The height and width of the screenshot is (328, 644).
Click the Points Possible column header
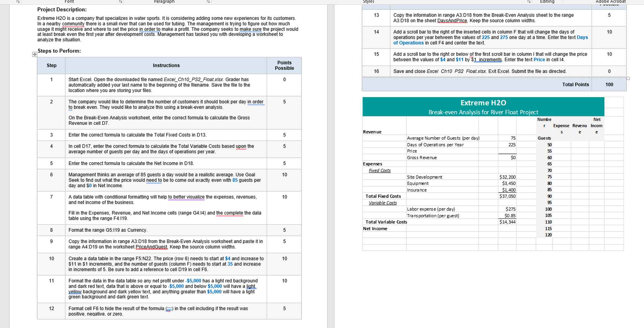pos(284,66)
